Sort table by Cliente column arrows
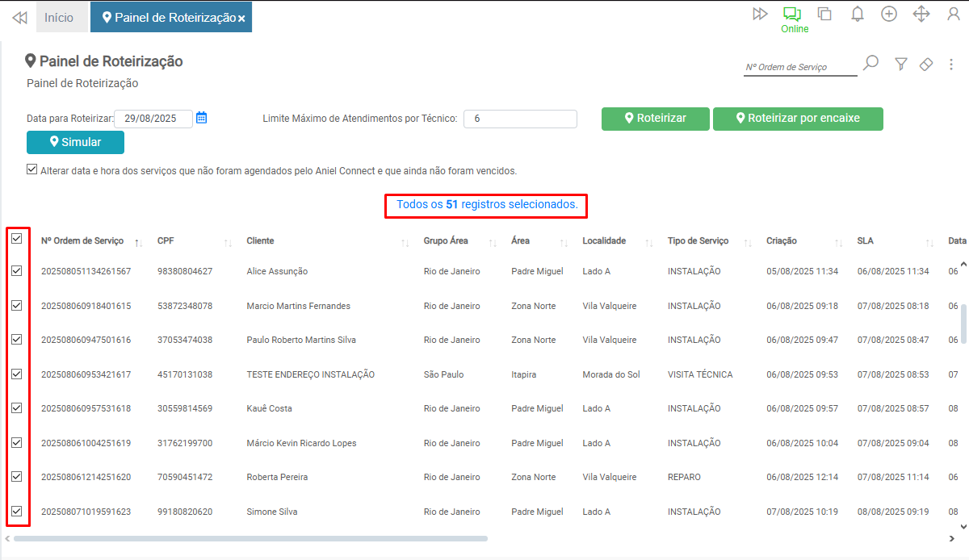The image size is (969, 560). pos(405,242)
